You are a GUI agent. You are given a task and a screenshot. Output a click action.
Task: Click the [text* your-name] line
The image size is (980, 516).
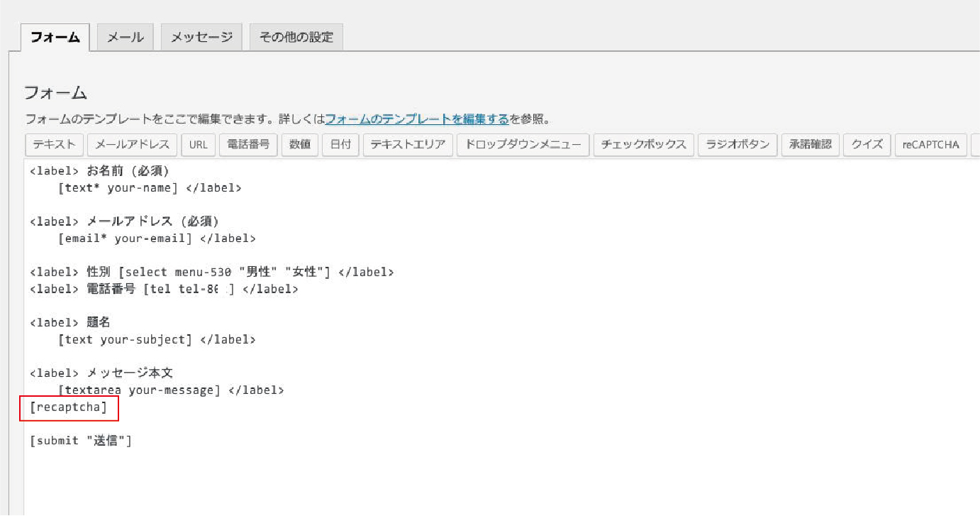coord(150,188)
